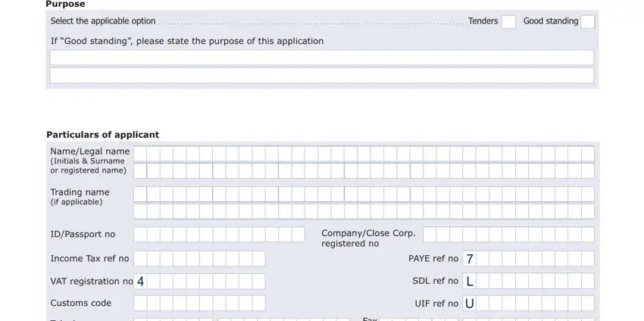Click 'Select the applicable option' label text
Image resolution: width=644 pixels, height=321 pixels.
coord(103,21)
